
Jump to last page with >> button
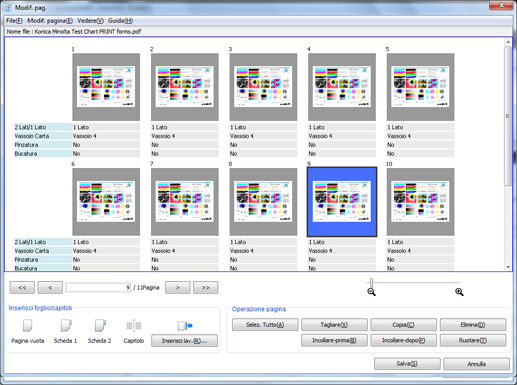(206, 288)
